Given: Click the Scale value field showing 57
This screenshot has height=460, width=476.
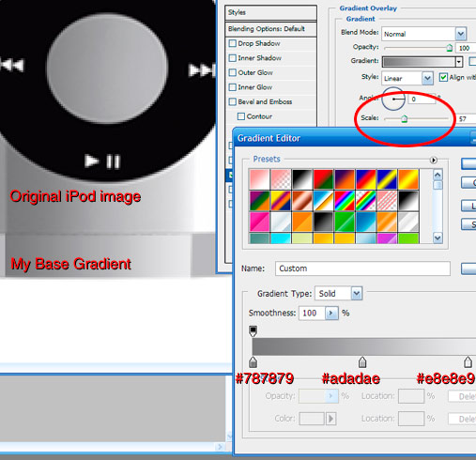Looking at the screenshot, I should [x=466, y=119].
